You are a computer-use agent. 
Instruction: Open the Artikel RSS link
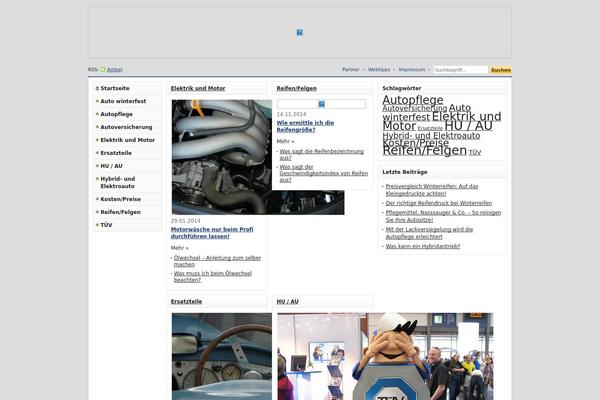coord(114,70)
